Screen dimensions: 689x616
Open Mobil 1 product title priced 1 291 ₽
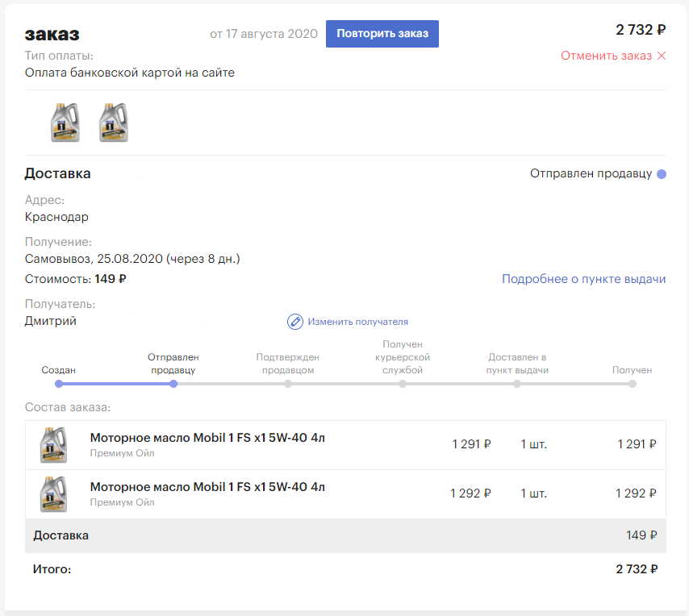point(207,438)
